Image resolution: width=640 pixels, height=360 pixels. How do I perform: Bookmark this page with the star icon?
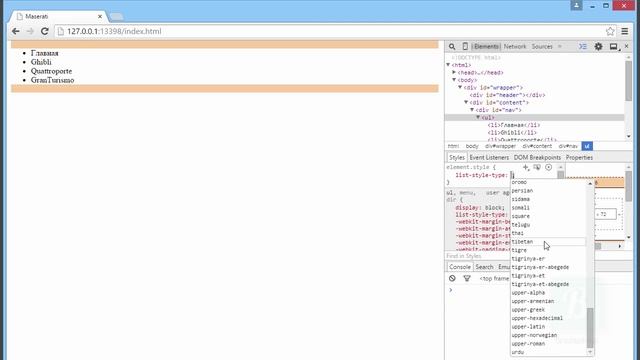click(610, 31)
